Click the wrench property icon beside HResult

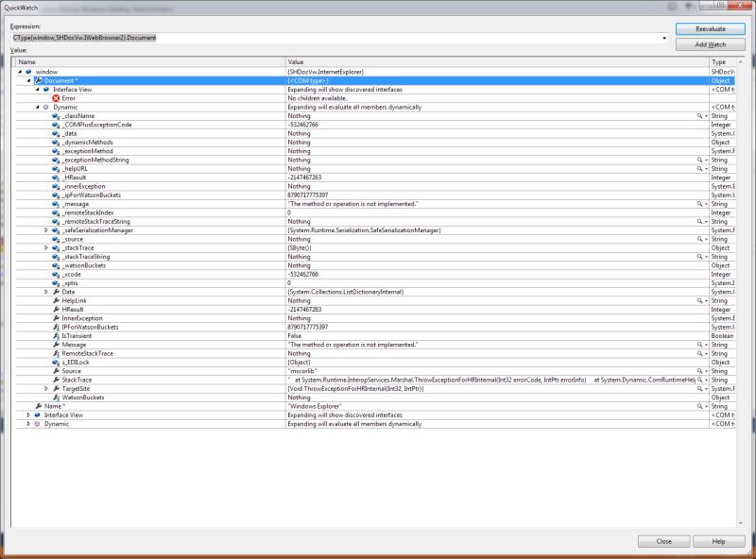tap(56, 310)
